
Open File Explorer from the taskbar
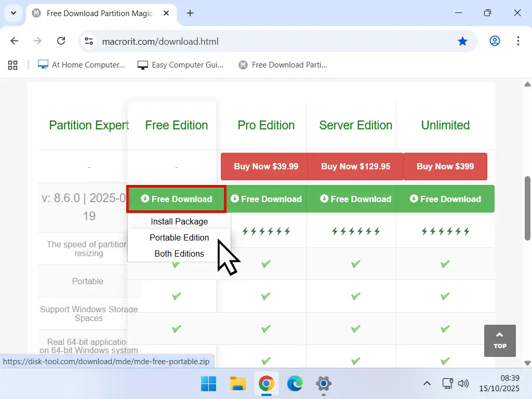238,384
